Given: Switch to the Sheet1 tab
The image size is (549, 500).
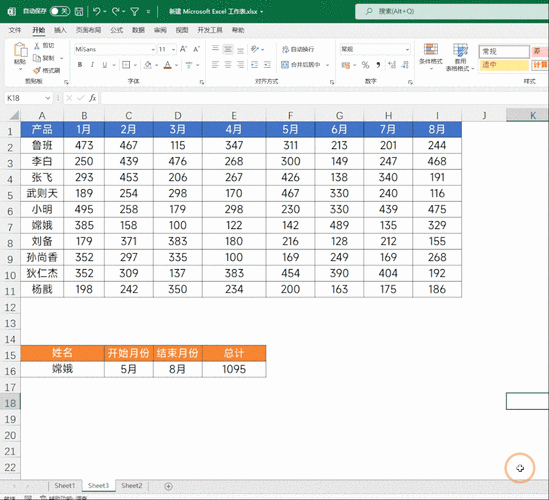Looking at the screenshot, I should click(65, 486).
